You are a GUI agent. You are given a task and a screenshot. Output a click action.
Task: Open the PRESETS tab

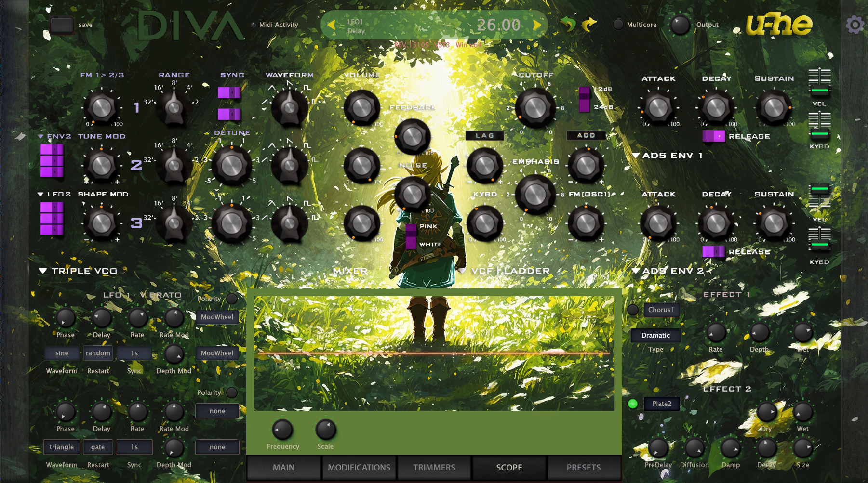[584, 467]
